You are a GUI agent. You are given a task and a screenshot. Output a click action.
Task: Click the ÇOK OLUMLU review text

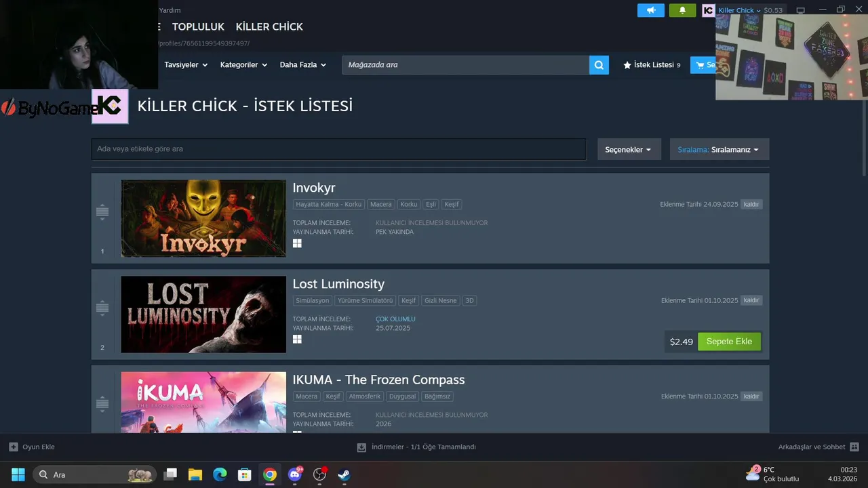point(395,319)
